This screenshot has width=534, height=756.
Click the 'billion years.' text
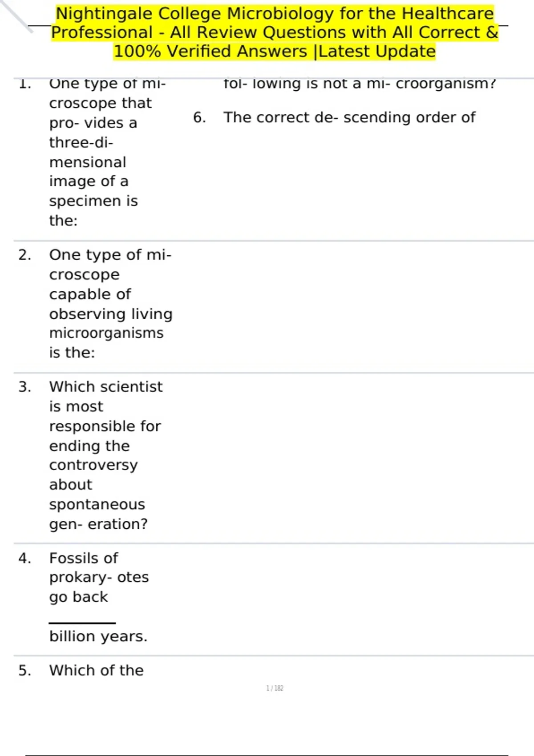[x=98, y=636]
